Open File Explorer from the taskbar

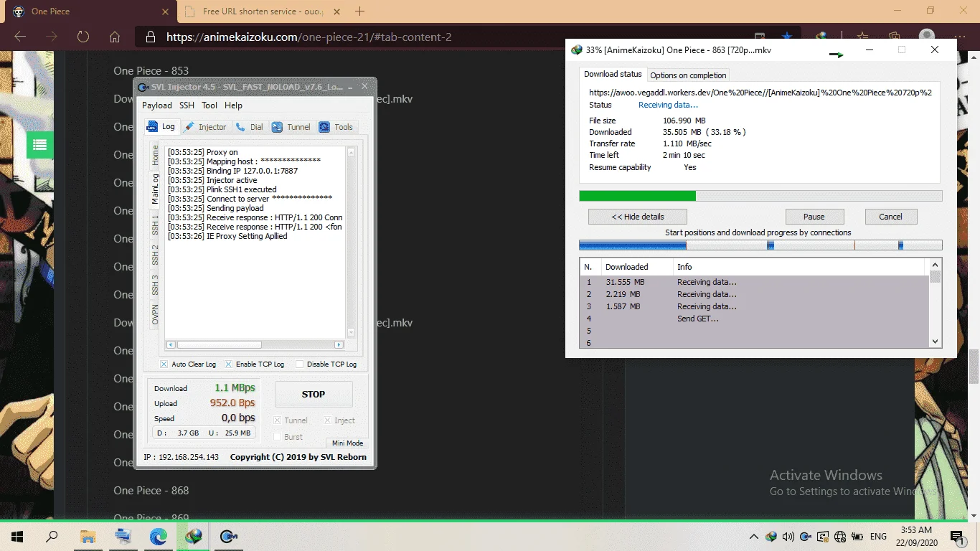click(x=88, y=536)
